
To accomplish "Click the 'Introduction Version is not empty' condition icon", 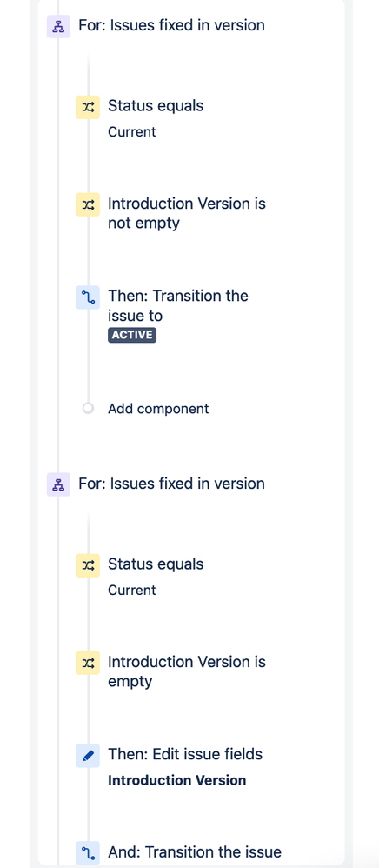I will (88, 204).
